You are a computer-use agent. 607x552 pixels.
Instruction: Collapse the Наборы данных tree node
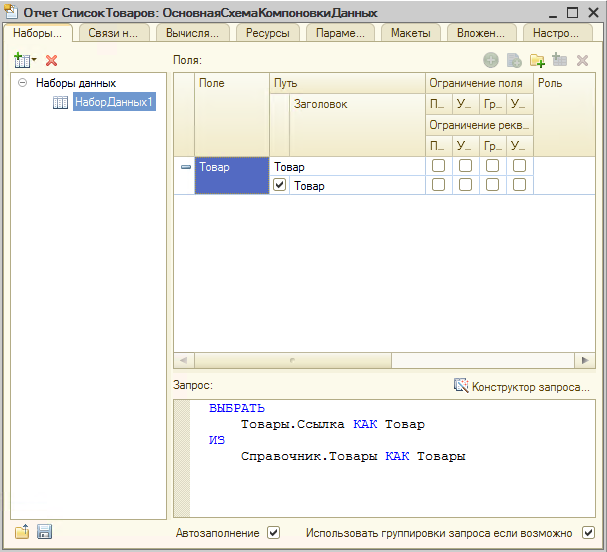[x=22, y=83]
